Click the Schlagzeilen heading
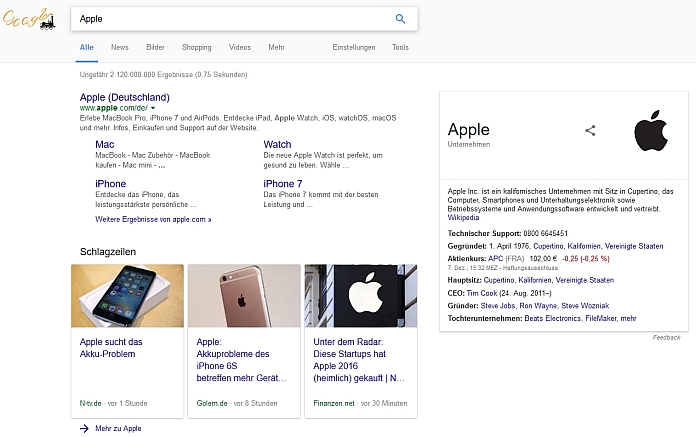 click(108, 252)
